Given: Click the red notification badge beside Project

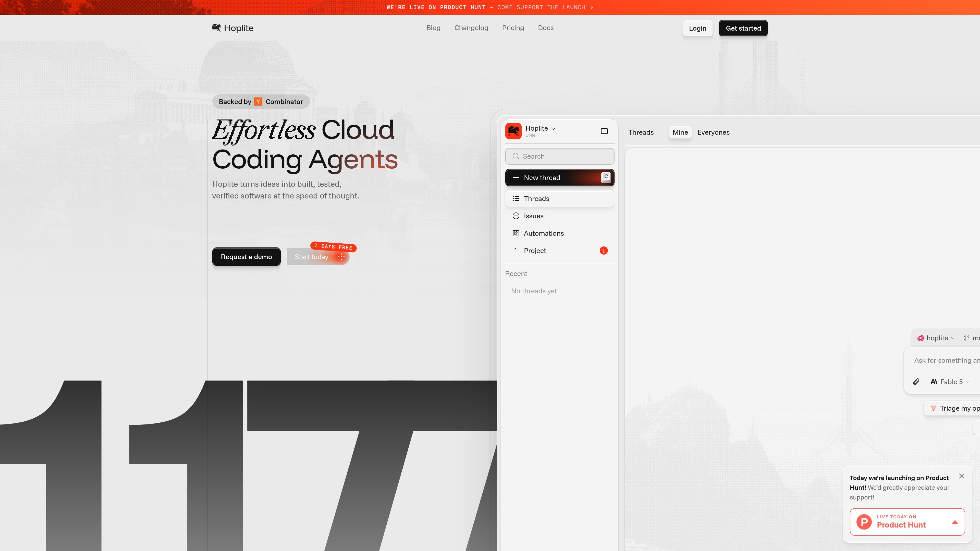Looking at the screenshot, I should point(603,251).
